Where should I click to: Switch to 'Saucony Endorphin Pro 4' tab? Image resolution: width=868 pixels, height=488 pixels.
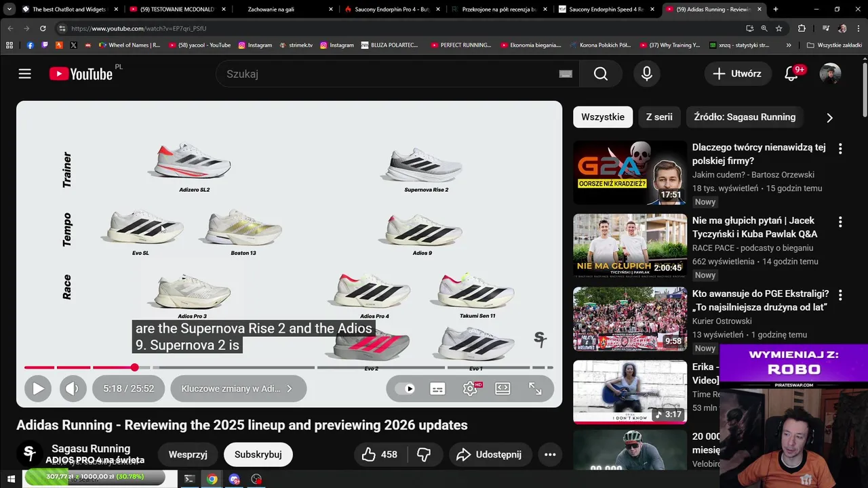[392, 9]
